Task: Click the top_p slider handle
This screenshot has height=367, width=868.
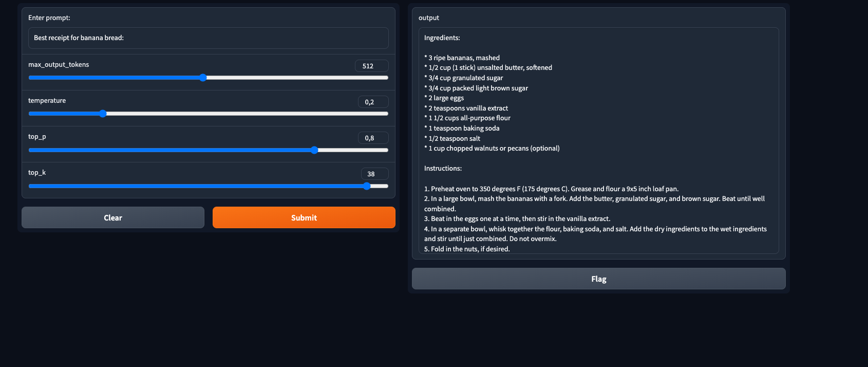Action: (x=314, y=150)
